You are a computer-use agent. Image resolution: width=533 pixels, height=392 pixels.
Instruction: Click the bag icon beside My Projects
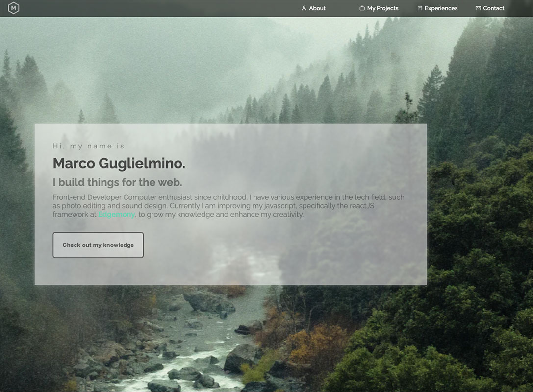362,8
